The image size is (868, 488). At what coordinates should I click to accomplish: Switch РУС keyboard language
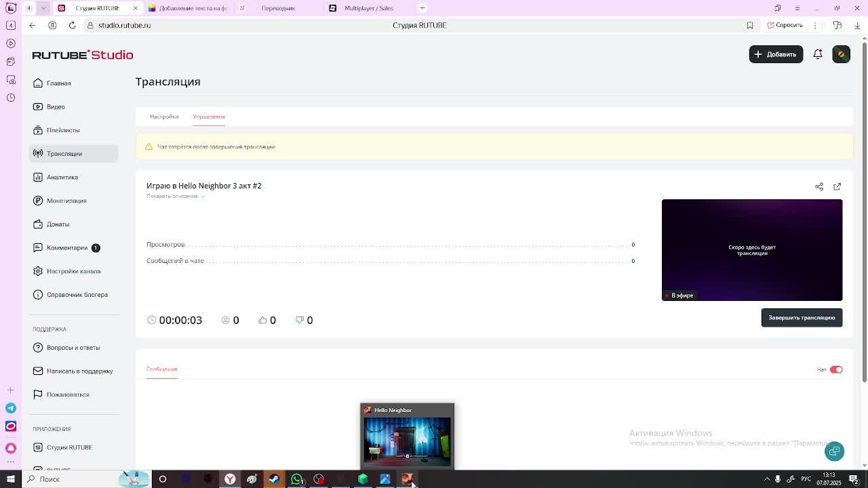pos(806,479)
